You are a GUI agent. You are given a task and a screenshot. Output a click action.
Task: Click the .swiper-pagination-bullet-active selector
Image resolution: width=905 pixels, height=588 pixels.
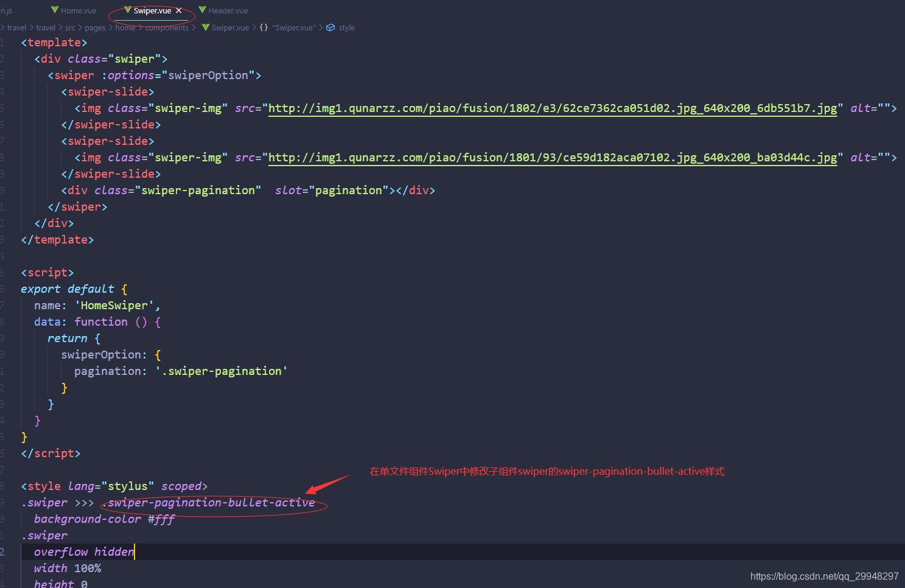click(208, 502)
